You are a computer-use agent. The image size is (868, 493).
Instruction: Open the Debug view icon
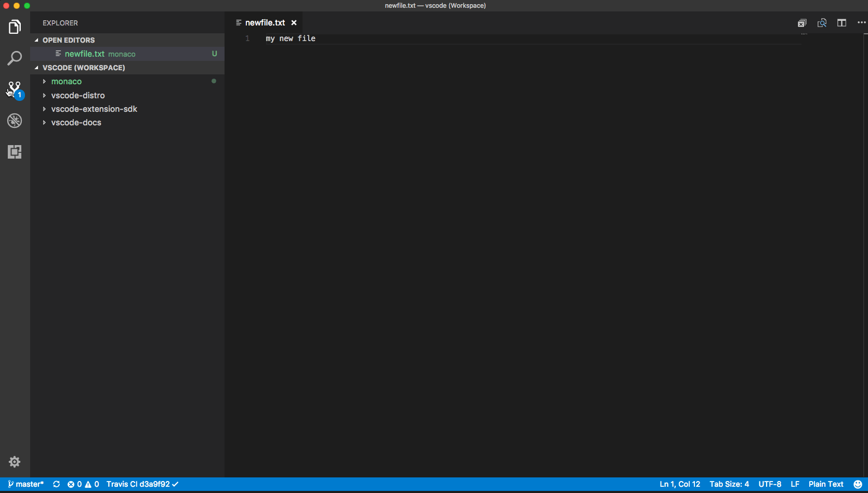(x=15, y=121)
